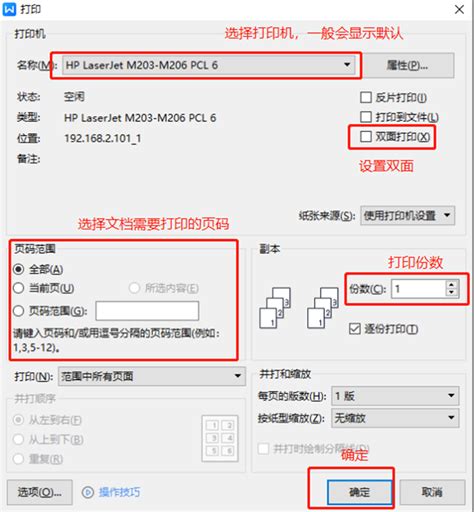Tick the 反片打印 checkbox
The height and width of the screenshot is (512, 474).
pos(366,97)
